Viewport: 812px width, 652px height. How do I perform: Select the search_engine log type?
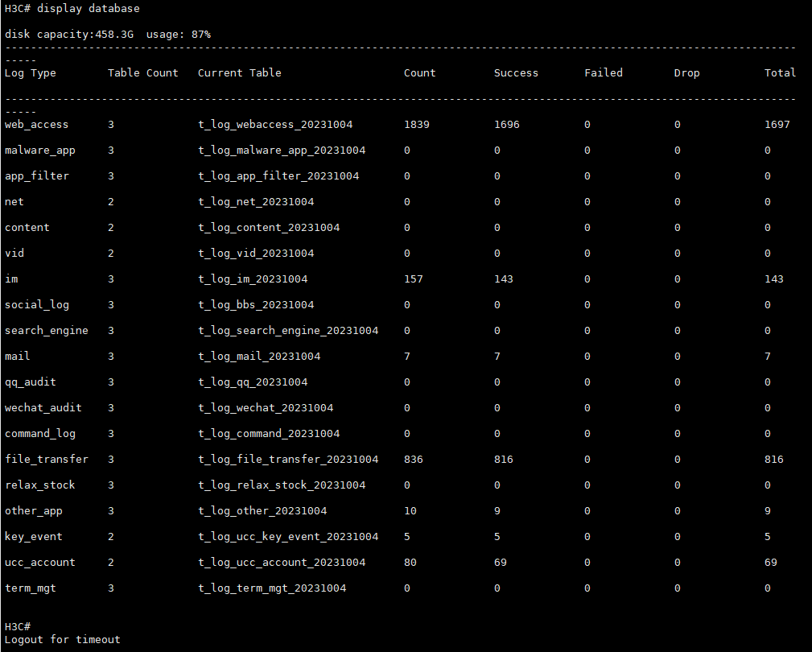[46, 331]
